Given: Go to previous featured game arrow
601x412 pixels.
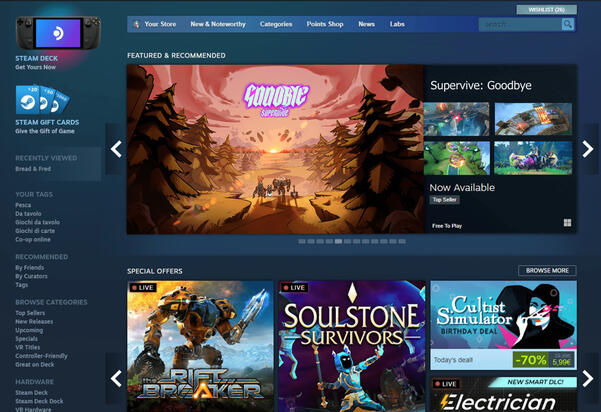Looking at the screenshot, I should click(x=116, y=149).
